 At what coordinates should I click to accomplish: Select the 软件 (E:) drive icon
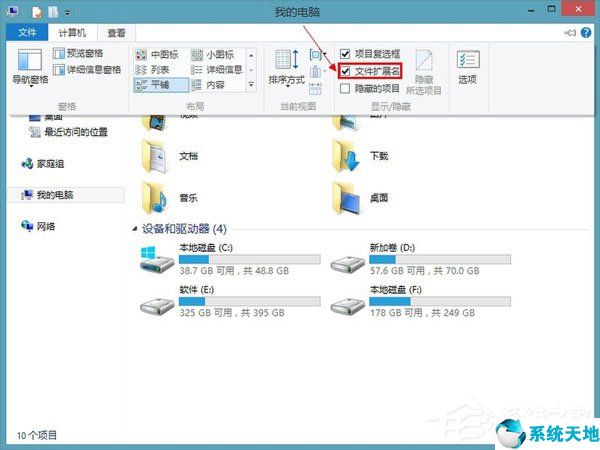pyautogui.click(x=158, y=305)
